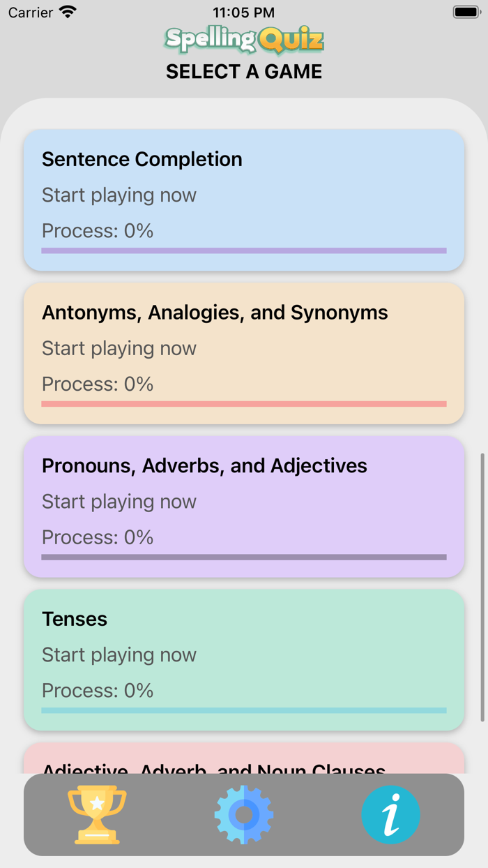Open the settings gear icon
The width and height of the screenshot is (488, 868).
(x=244, y=814)
